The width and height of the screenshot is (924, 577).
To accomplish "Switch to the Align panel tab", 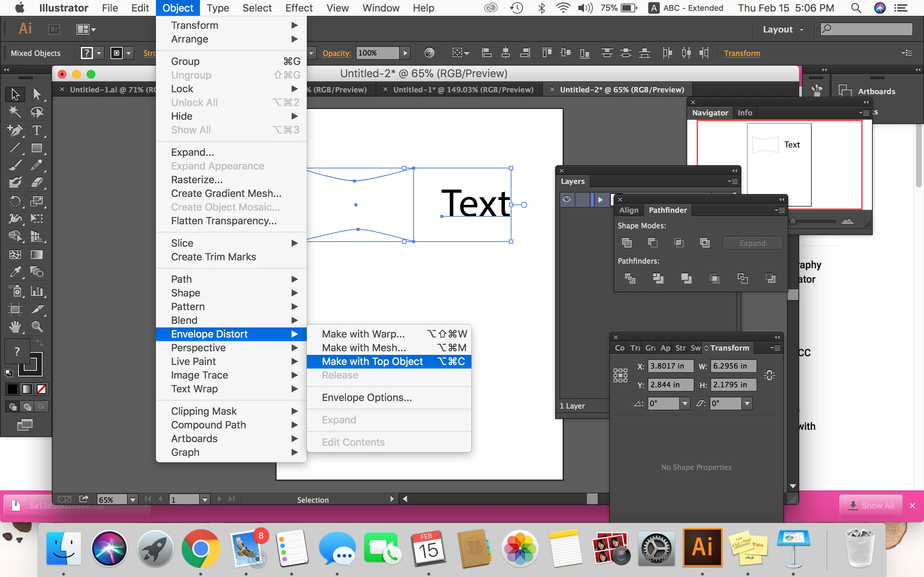I will pyautogui.click(x=628, y=210).
